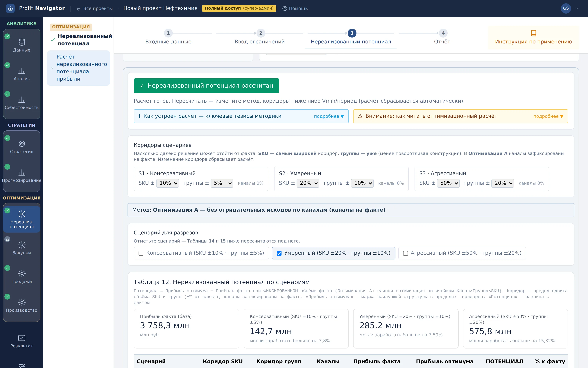Open the Продажи sidebar section

coord(22,277)
